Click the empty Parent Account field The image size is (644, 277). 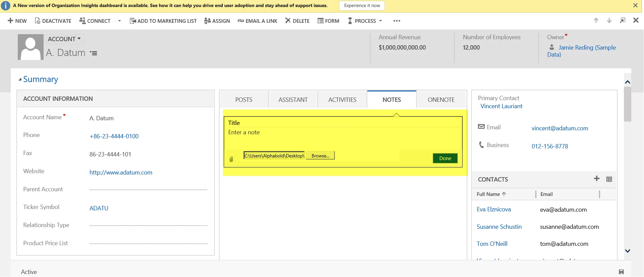pyautogui.click(x=148, y=189)
